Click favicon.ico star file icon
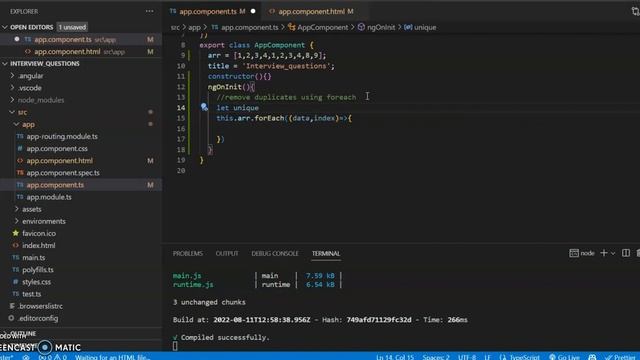640x360 pixels. [16, 233]
